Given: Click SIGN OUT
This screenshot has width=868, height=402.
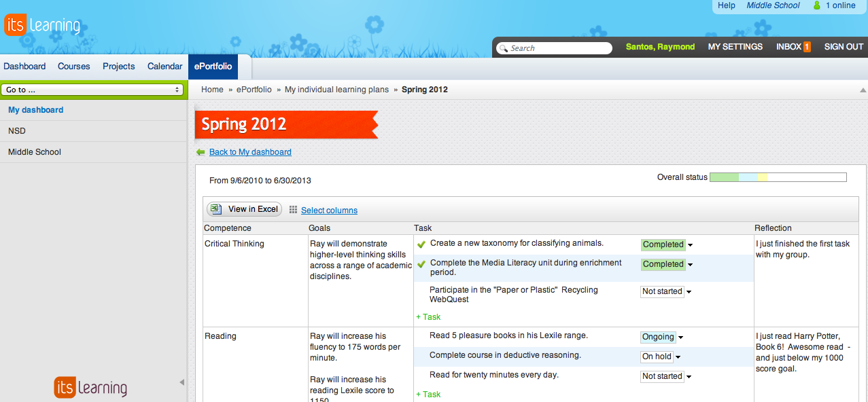Looking at the screenshot, I should (844, 47).
